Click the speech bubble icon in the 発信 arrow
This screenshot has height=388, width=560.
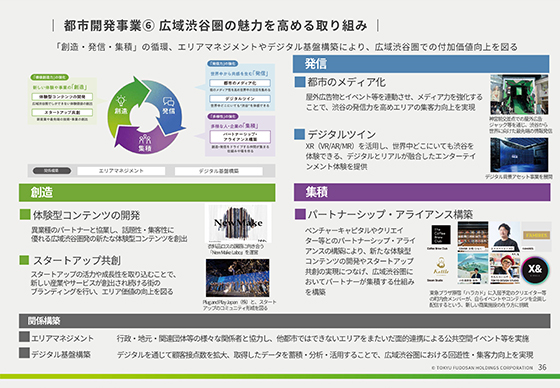[169, 101]
